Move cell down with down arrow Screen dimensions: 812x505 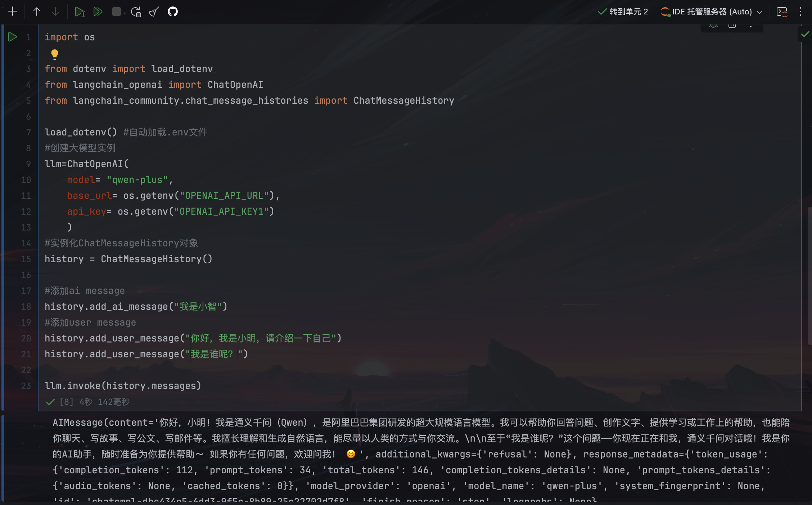coord(55,12)
